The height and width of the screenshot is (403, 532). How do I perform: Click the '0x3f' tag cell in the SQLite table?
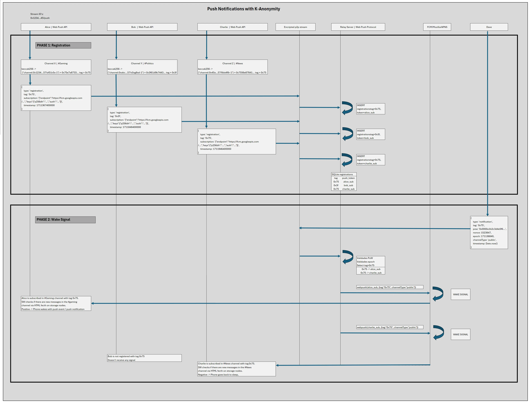[336, 185]
